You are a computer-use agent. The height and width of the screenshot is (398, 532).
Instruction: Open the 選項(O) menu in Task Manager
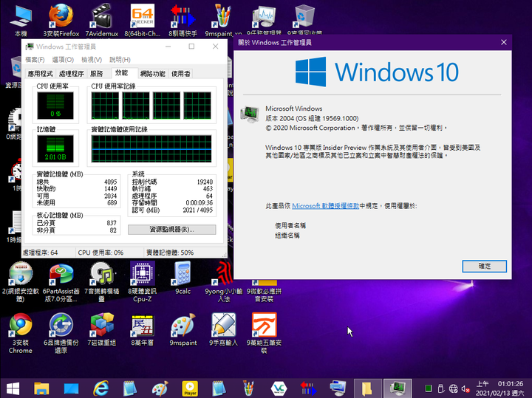click(63, 60)
